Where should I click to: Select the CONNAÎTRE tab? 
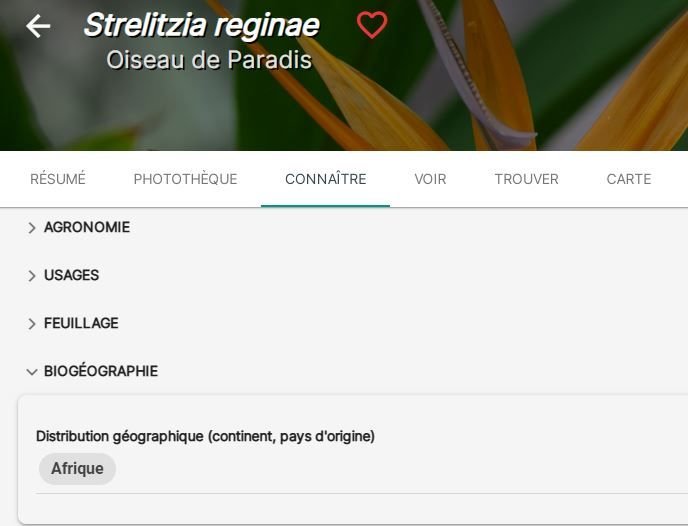click(326, 179)
